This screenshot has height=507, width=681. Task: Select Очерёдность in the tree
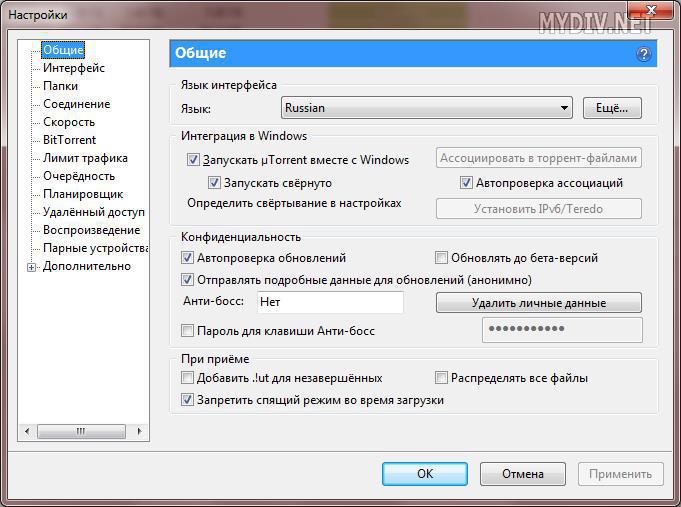click(79, 176)
